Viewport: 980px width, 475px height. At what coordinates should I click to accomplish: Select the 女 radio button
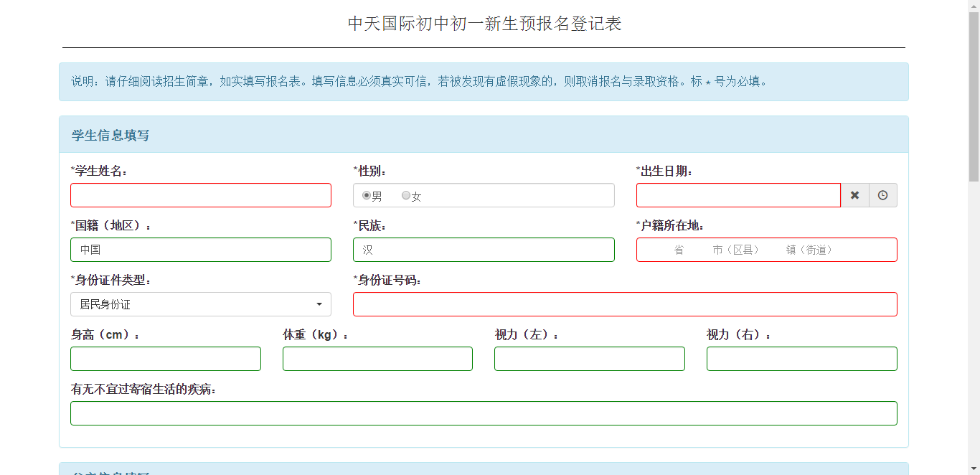406,196
